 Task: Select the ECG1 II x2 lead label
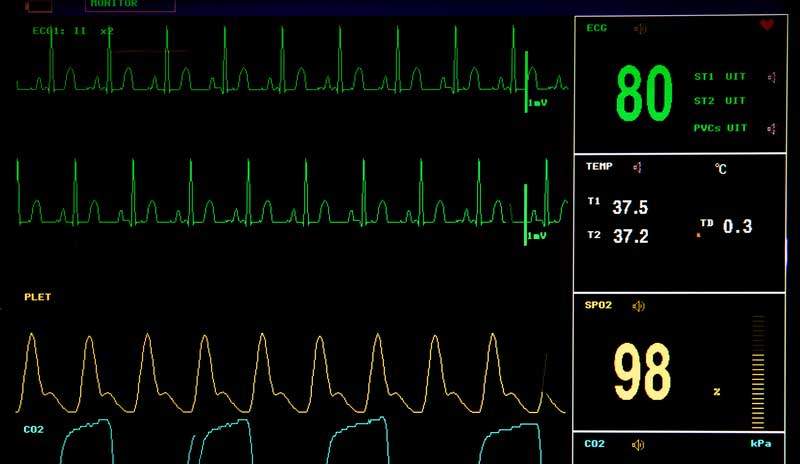73,31
